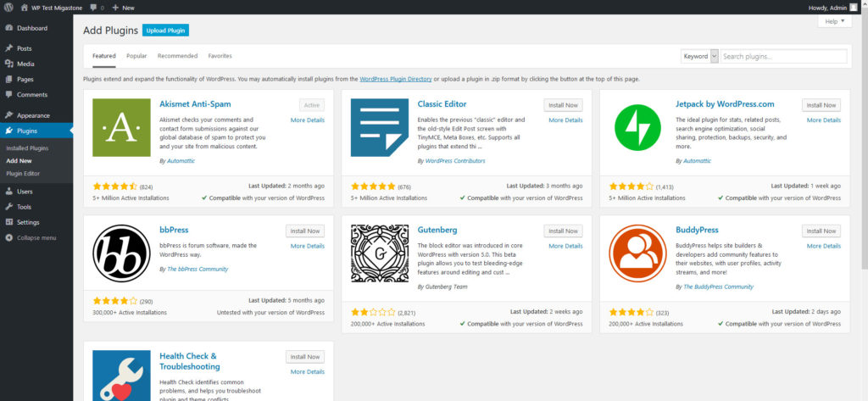This screenshot has height=401, width=868.
Task: View More Details for bbPress
Action: tap(308, 246)
